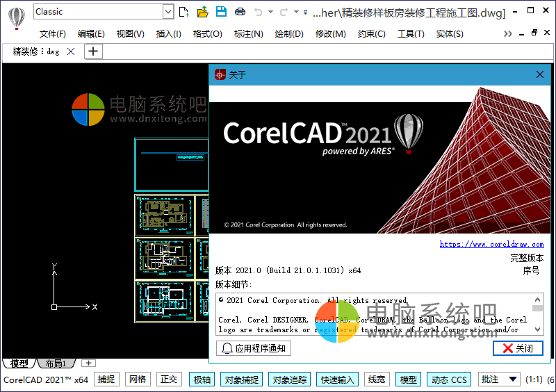
Task: Click CorelCAD 2021 x64 status bar text
Action: point(46,379)
